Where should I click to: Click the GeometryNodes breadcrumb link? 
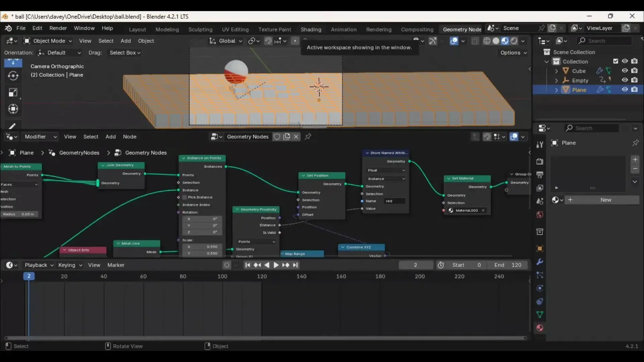point(79,153)
